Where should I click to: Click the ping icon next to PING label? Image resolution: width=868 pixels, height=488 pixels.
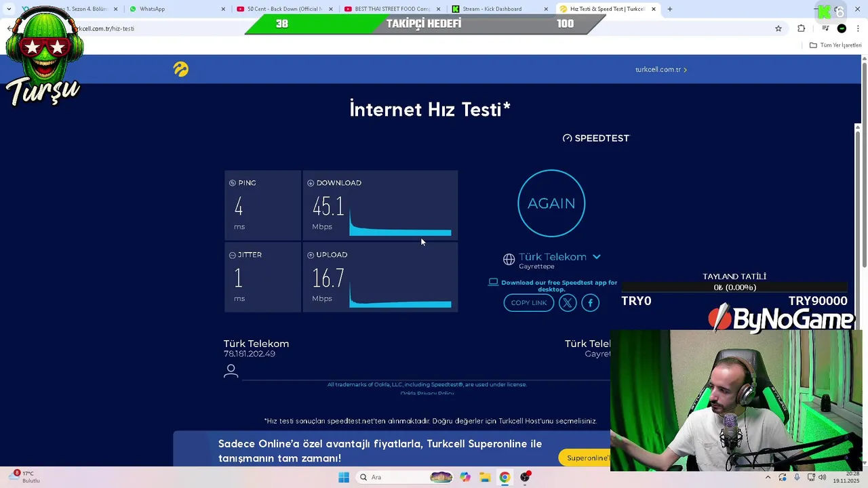[x=233, y=183]
